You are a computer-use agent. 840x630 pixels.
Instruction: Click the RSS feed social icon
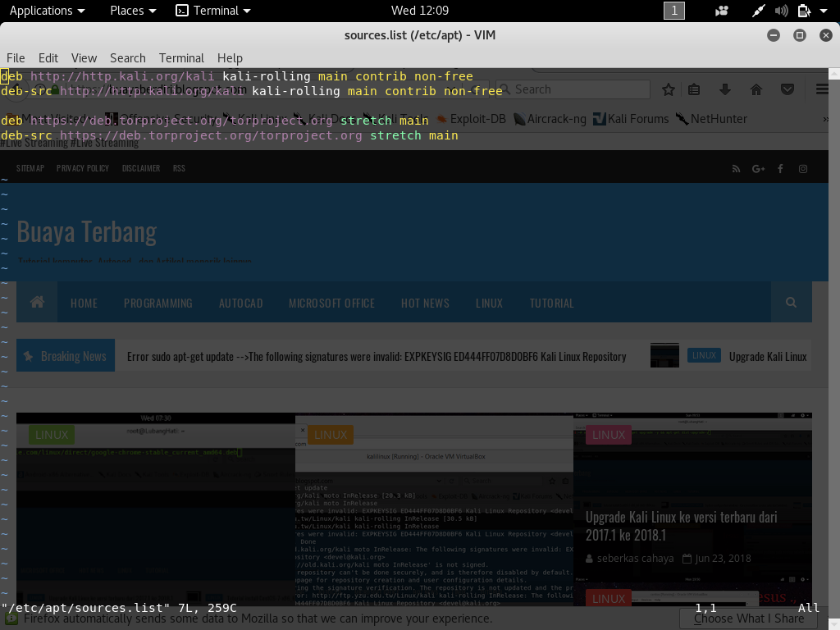736,169
